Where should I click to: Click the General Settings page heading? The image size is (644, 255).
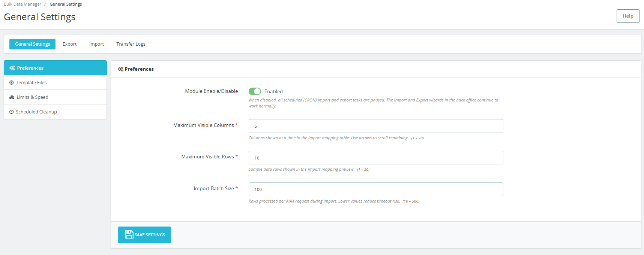(x=40, y=17)
